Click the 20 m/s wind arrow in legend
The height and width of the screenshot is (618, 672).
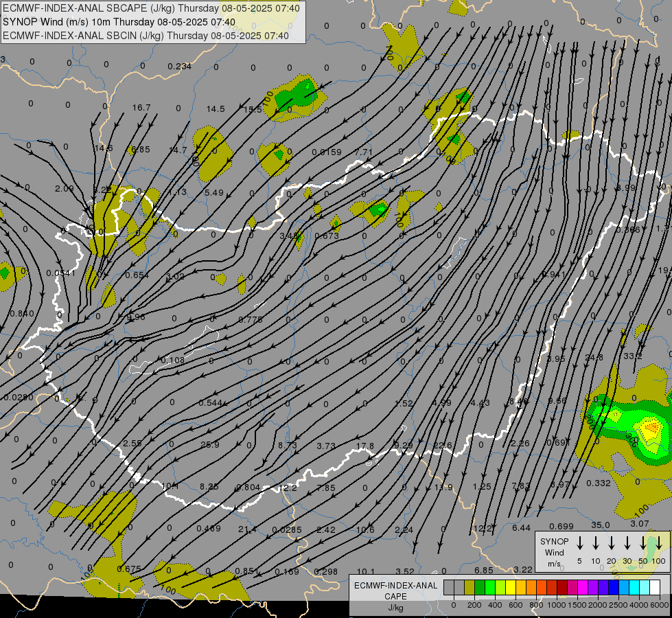611,543
